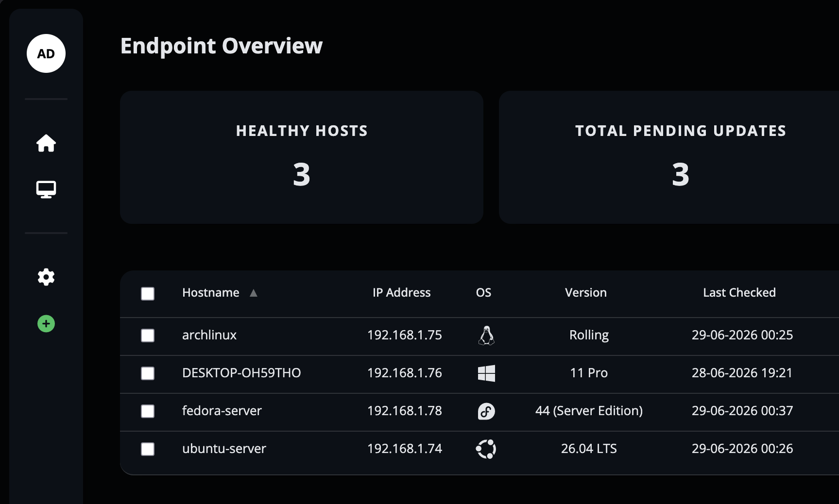Click the Rolling version cell
839x504 pixels.
pos(589,335)
